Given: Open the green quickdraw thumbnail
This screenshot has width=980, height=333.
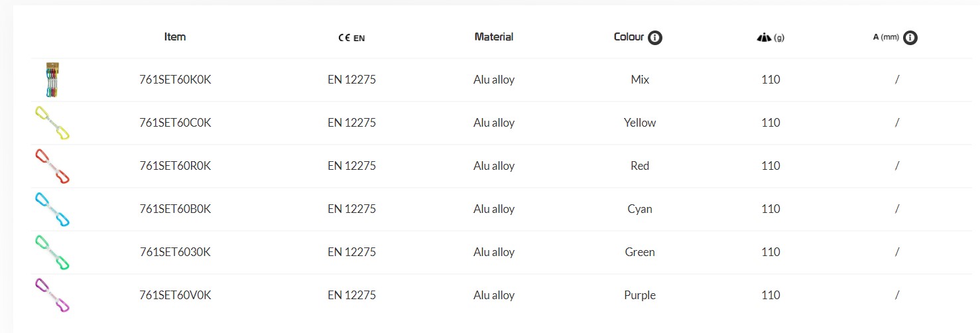Looking at the screenshot, I should click(x=52, y=252).
